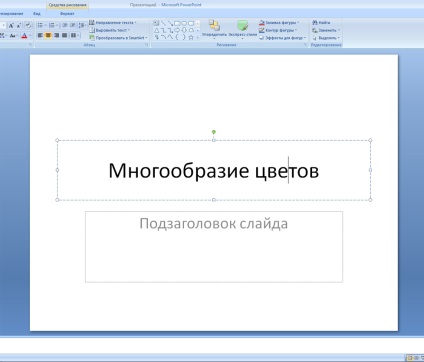Align text to the left
This screenshot has width=424, height=362.
(x=40, y=35)
